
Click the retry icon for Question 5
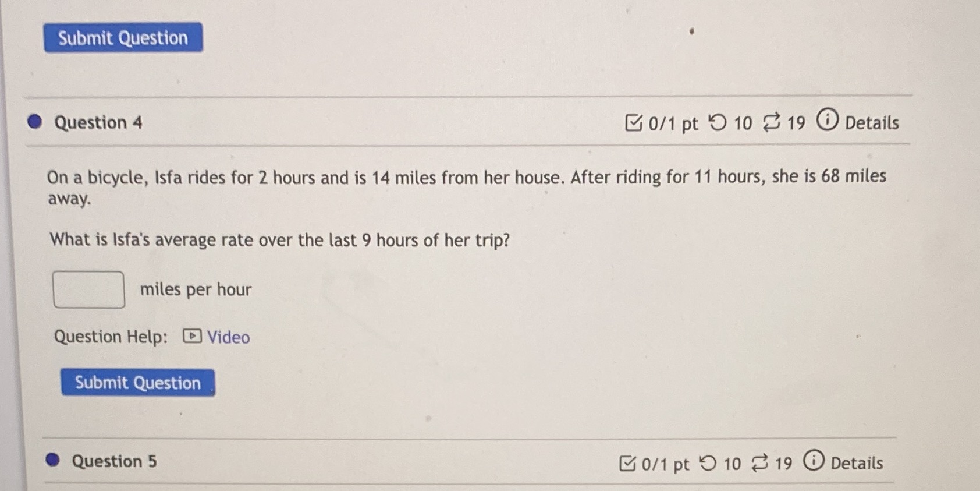pos(761,462)
